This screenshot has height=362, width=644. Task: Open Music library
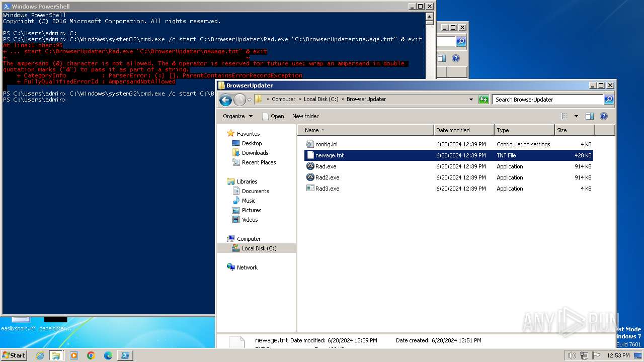pos(249,201)
